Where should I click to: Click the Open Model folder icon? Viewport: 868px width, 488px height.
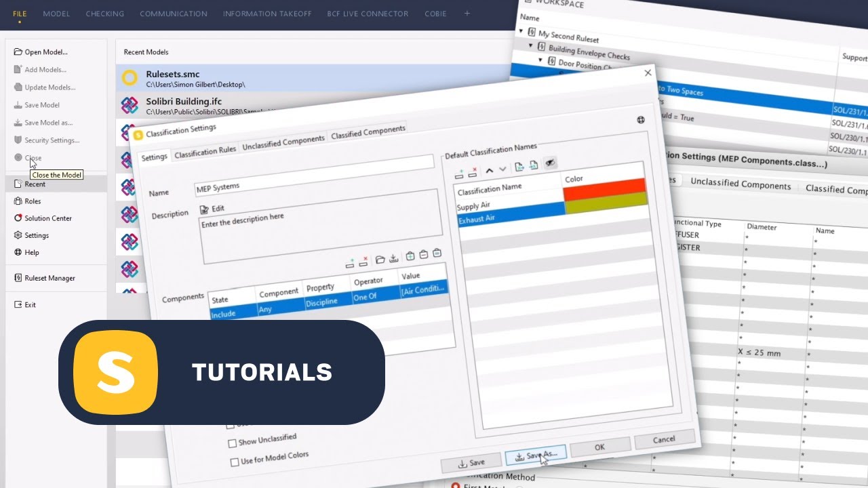[18, 52]
